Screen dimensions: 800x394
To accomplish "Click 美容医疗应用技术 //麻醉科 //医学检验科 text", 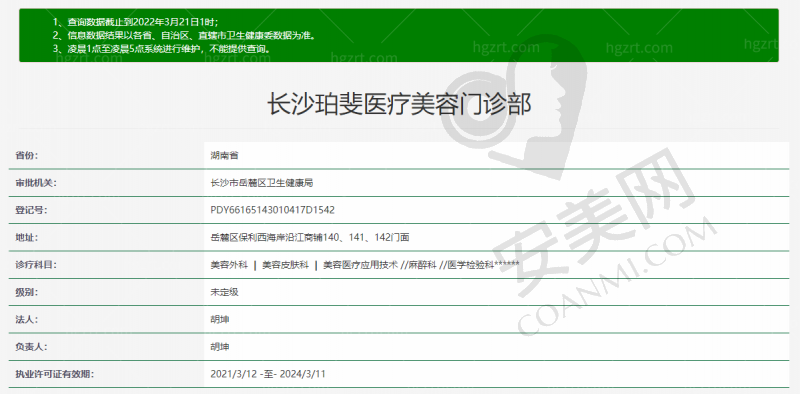I will point(421,265).
